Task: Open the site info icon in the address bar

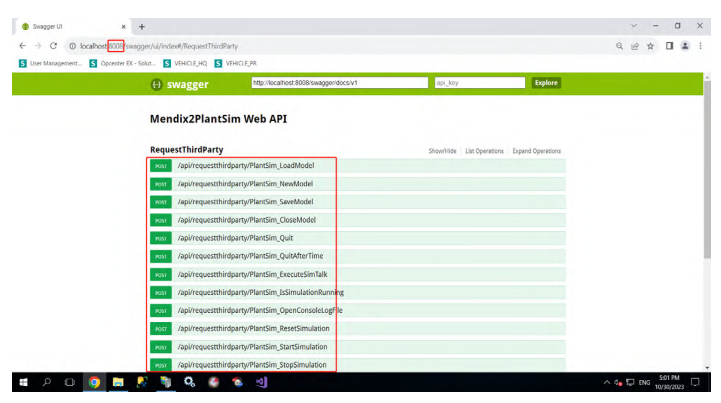Action: [72, 46]
